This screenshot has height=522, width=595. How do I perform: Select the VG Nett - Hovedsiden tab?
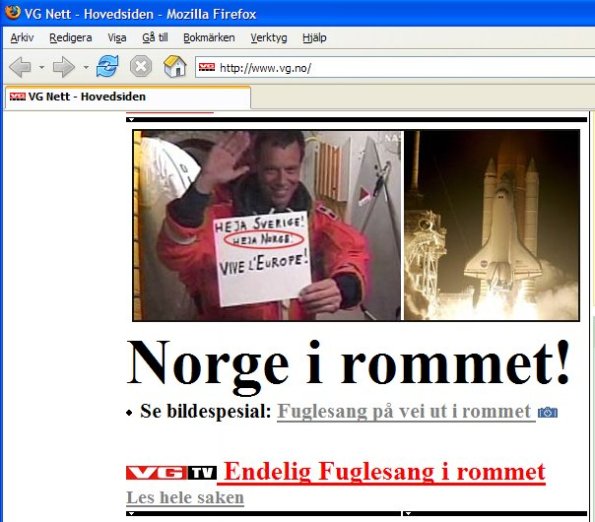pyautogui.click(x=128, y=97)
